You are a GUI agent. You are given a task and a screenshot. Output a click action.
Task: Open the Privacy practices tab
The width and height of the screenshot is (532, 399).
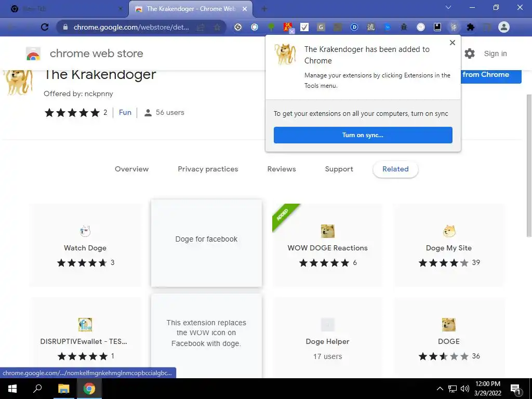(208, 169)
